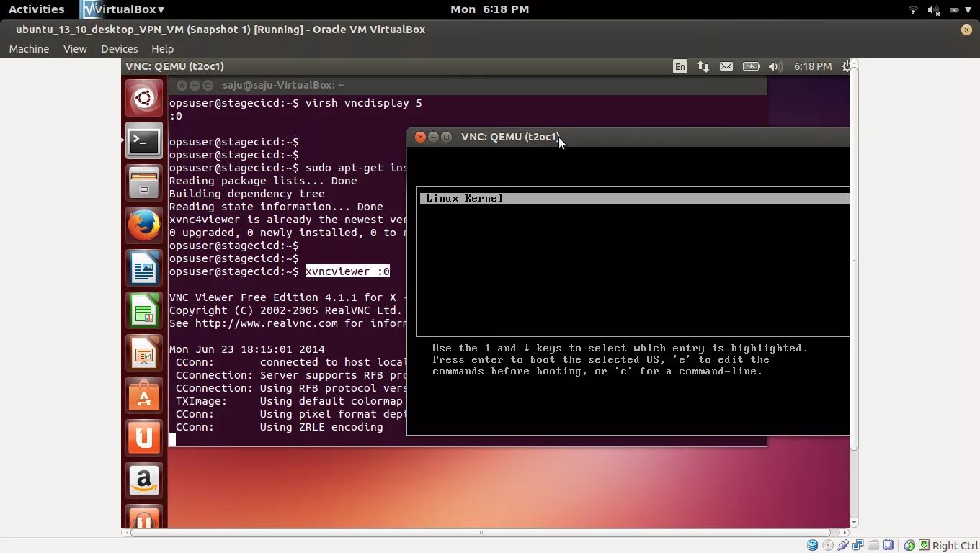The image size is (980, 553).
Task: Open the Files manager launcher icon
Action: (x=144, y=183)
